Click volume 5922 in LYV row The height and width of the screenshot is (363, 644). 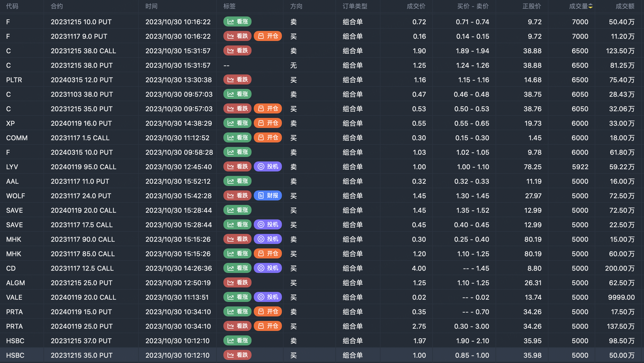[x=580, y=167]
